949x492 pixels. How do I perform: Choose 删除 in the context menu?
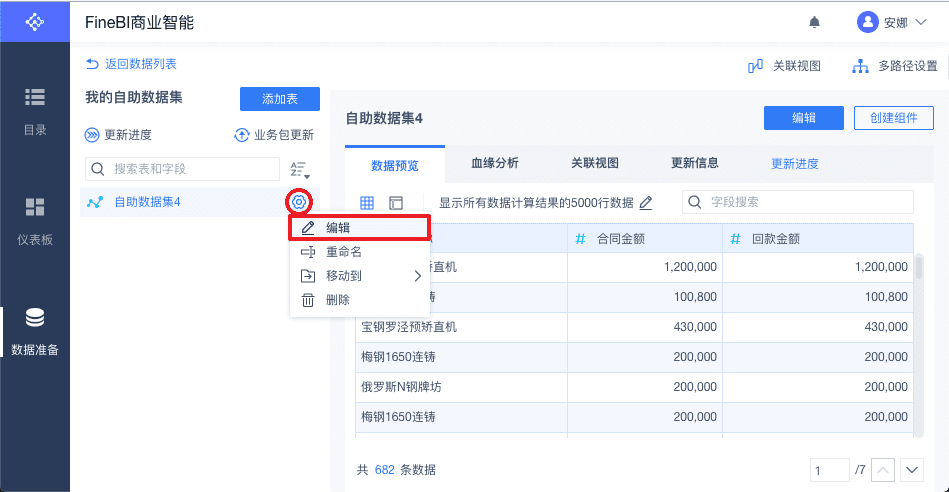click(337, 300)
